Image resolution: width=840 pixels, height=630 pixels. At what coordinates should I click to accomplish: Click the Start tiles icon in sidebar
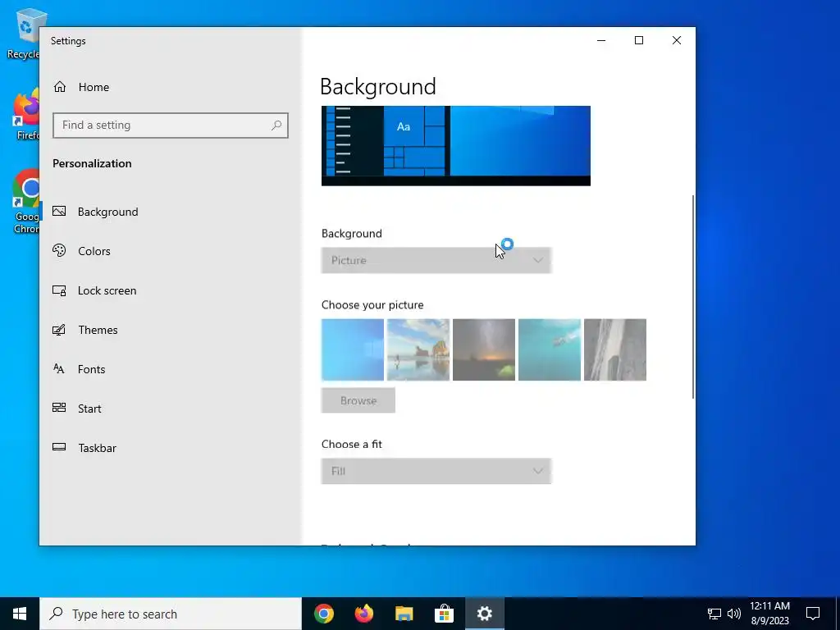(x=59, y=408)
